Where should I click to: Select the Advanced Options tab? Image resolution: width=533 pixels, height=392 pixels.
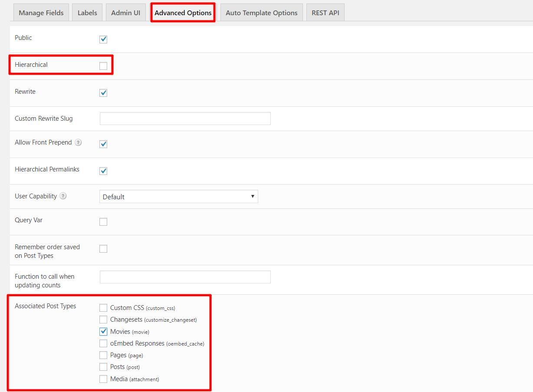pyautogui.click(x=183, y=13)
